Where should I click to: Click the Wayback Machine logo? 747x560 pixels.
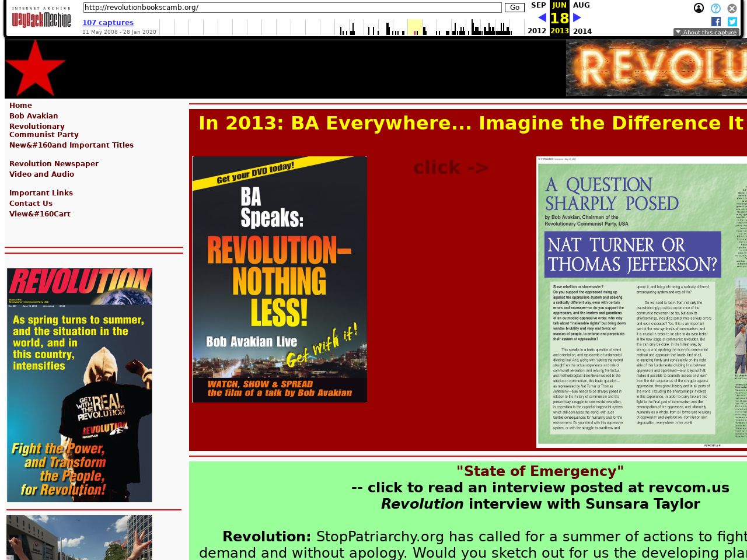[x=41, y=19]
